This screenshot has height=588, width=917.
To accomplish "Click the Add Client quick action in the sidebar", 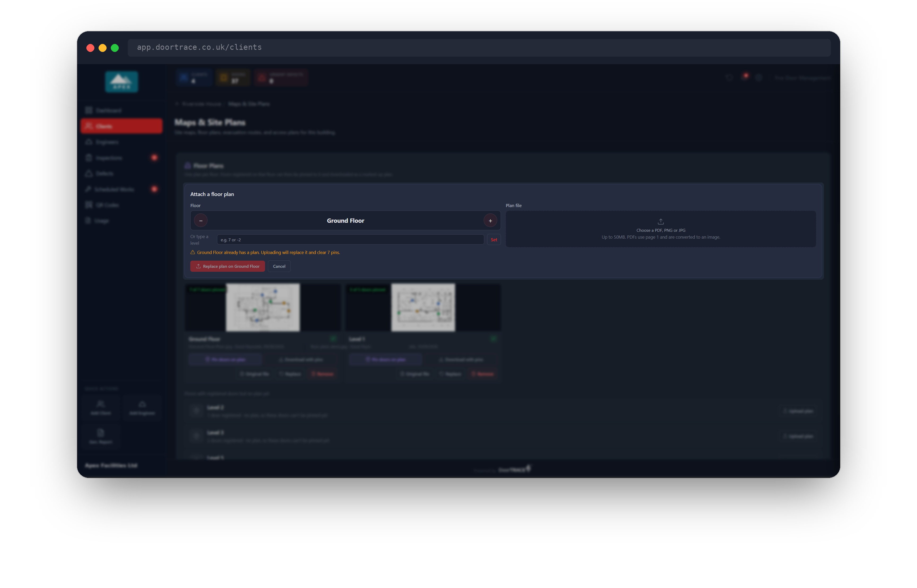I will tap(101, 408).
